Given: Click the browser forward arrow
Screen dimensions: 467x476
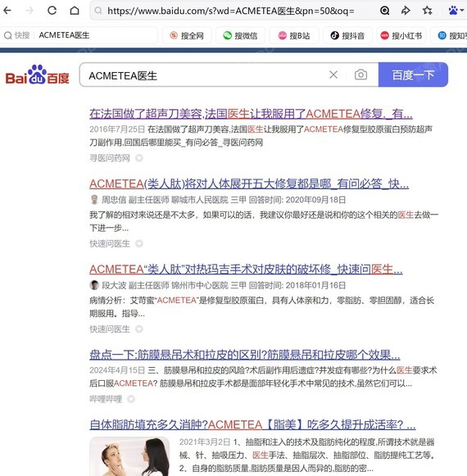Looking at the screenshot, I should (x=29, y=11).
